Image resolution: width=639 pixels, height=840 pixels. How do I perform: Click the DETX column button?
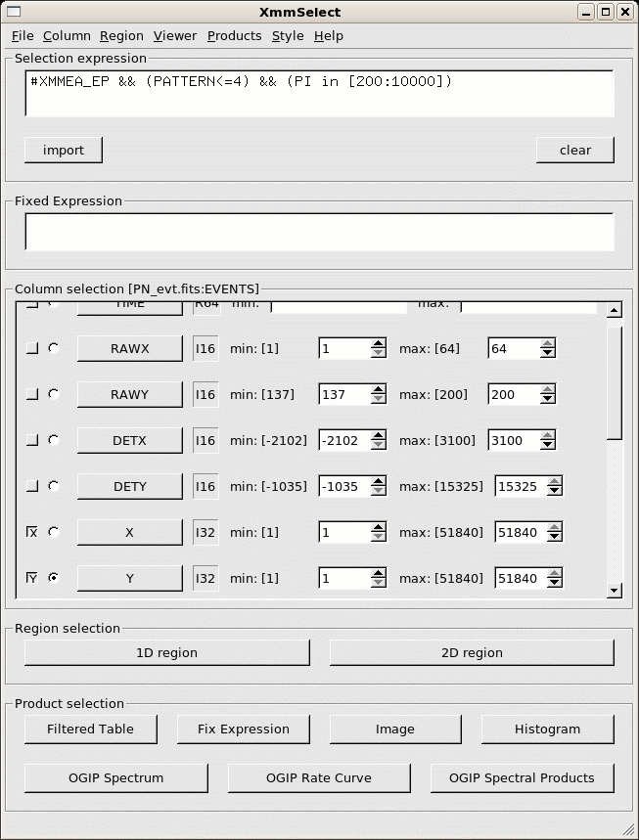(x=130, y=440)
